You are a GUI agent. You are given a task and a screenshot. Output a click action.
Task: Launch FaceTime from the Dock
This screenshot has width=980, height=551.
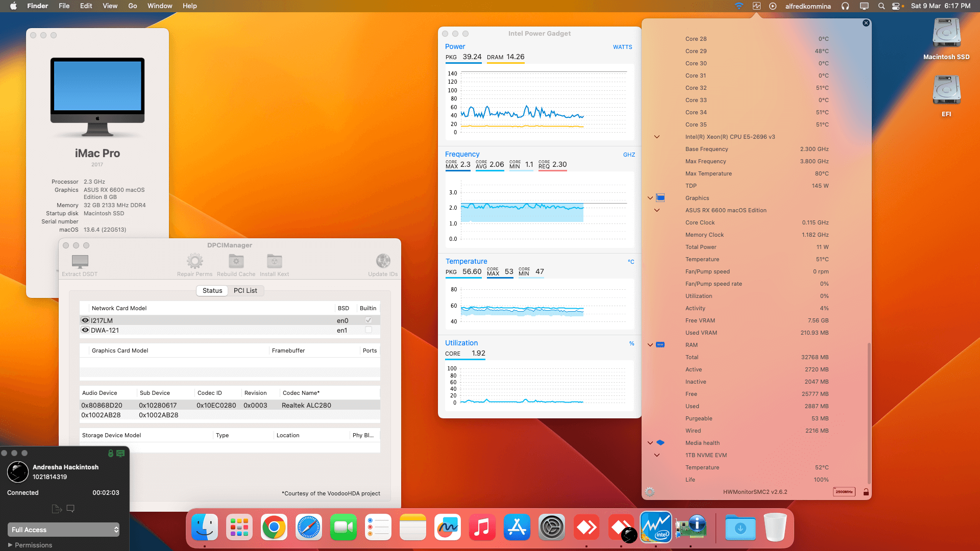pos(344,528)
